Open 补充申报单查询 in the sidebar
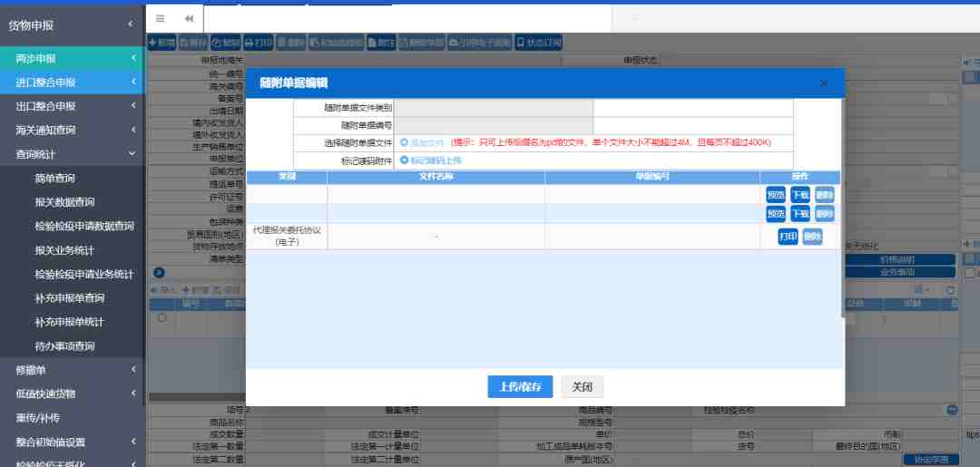This screenshot has height=467, width=980. [70, 297]
